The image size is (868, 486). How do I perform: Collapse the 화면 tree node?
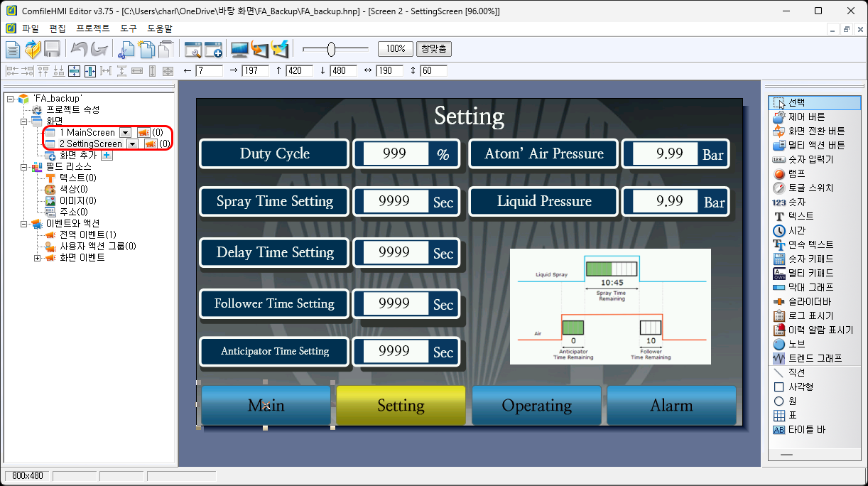pos(23,121)
